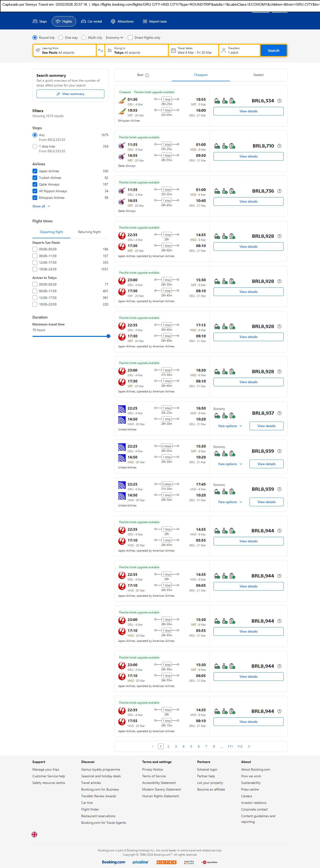
Task: Click the Maximum travel time slider handle
Action: 108,336
